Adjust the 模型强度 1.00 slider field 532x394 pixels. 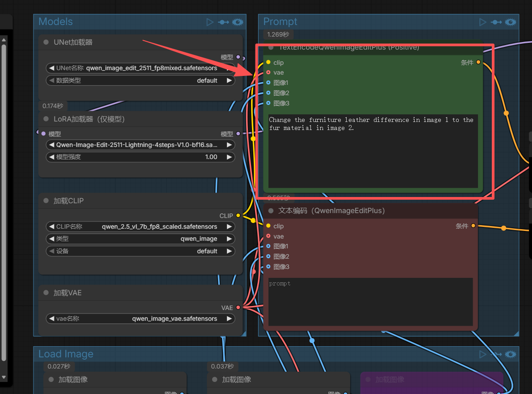[140, 157]
